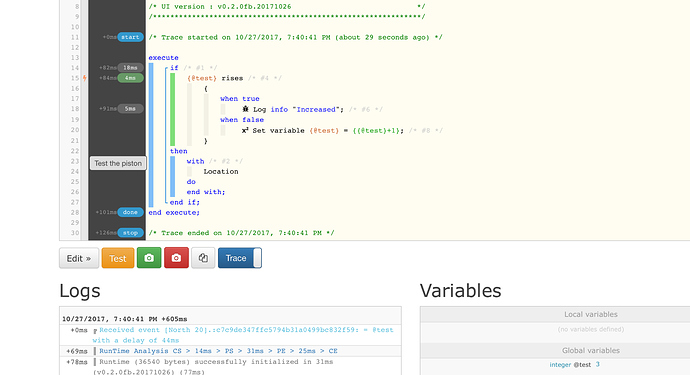This screenshot has height=375, width=690.
Task: Click the bug icon before Log info
Action: pyautogui.click(x=246, y=109)
